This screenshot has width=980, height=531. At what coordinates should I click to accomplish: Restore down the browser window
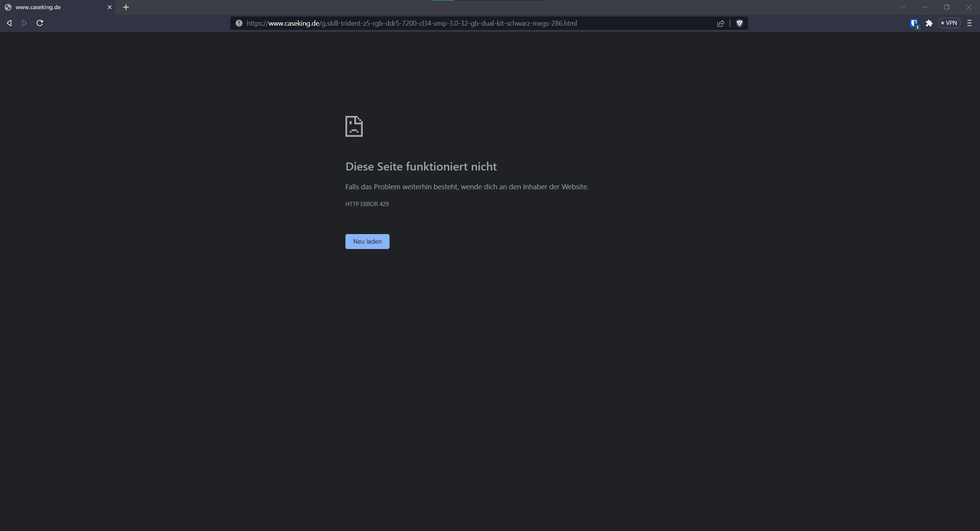[x=947, y=7]
